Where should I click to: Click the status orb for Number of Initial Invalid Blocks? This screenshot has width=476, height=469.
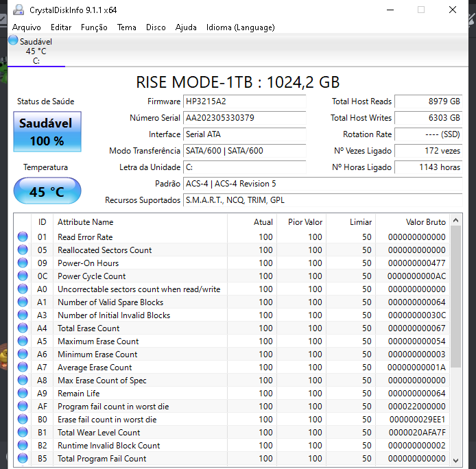coord(23,315)
